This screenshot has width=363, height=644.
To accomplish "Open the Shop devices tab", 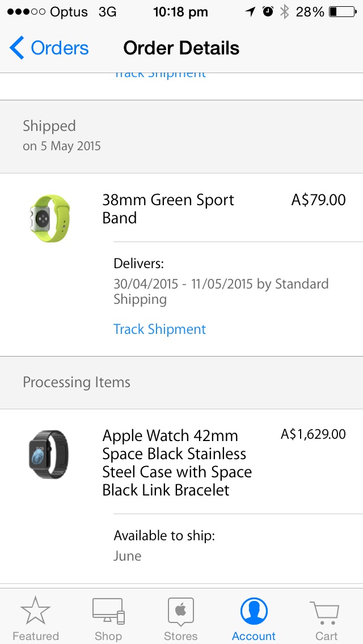I will [x=108, y=611].
